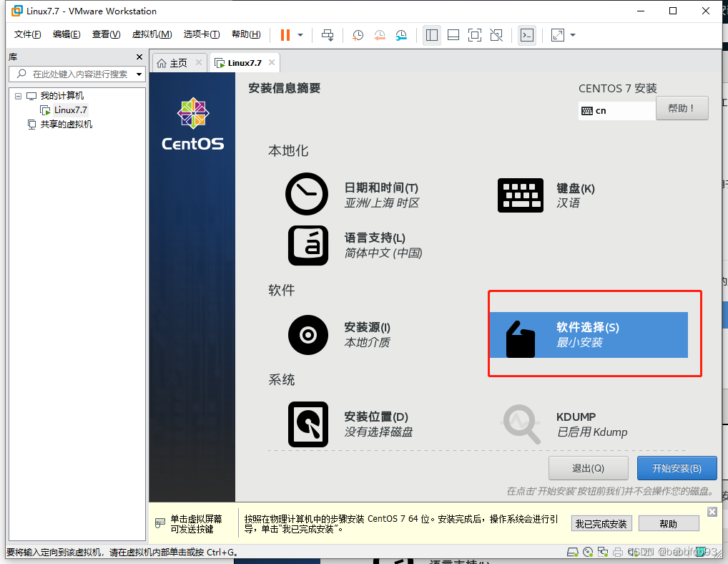This screenshot has width=728, height=564.
Task: Open KDUMP magnifier icon
Action: pyautogui.click(x=522, y=424)
